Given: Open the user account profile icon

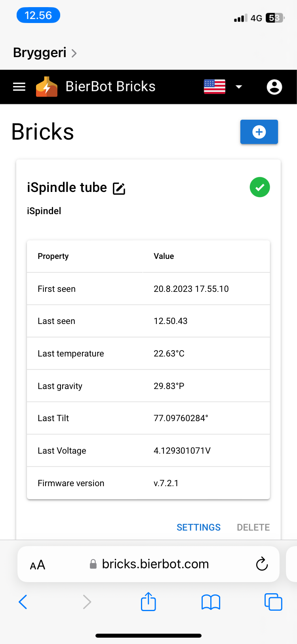Looking at the screenshot, I should (274, 87).
